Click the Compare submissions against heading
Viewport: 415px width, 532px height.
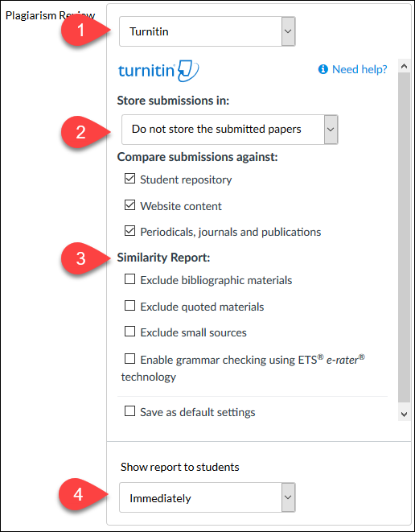pyautogui.click(x=197, y=157)
